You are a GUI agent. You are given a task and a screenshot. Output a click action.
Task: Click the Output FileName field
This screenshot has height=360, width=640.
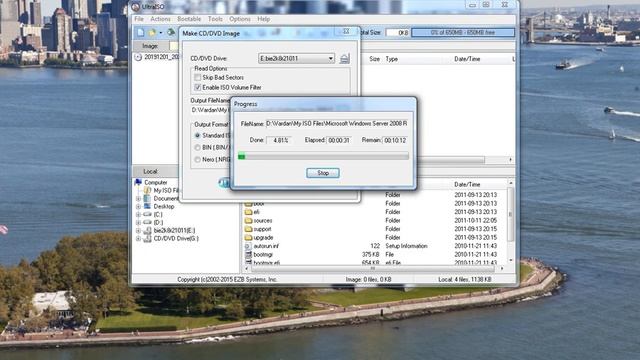pyautogui.click(x=210, y=110)
